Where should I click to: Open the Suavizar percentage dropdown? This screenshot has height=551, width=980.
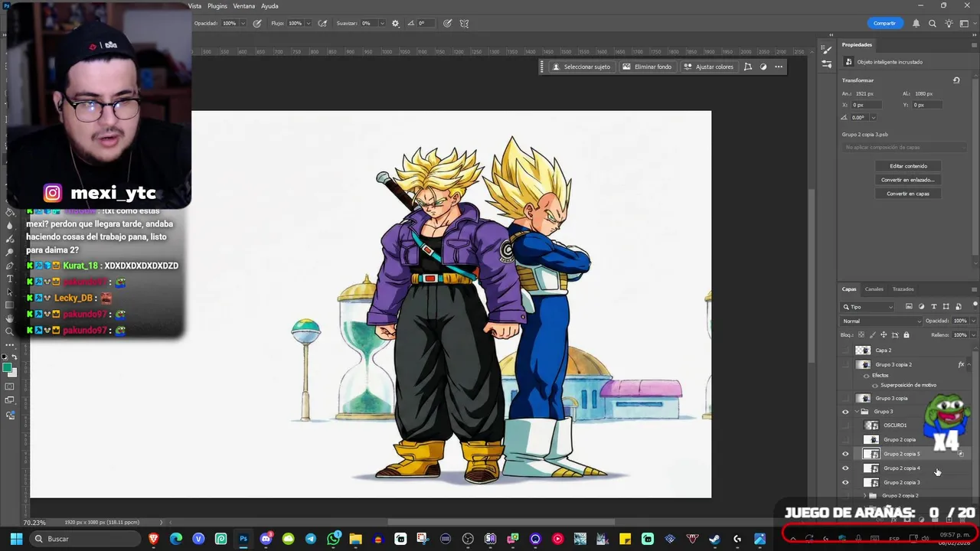click(x=381, y=24)
